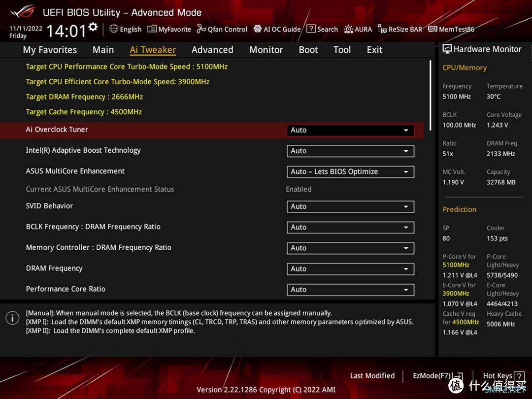Select the Ai Overclock Tuner row label
532x399 pixels.
[x=57, y=129]
